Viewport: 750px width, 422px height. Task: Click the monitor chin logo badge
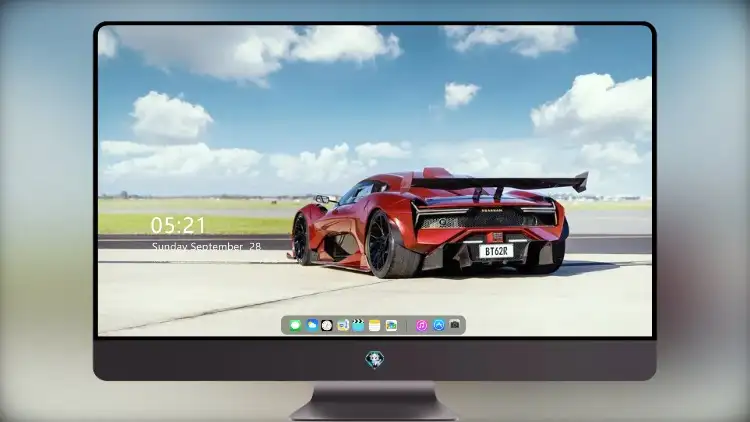coord(375,360)
